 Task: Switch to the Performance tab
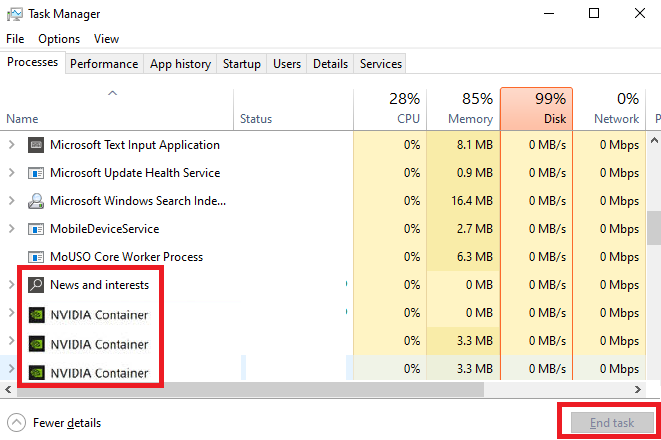pyautogui.click(x=105, y=64)
